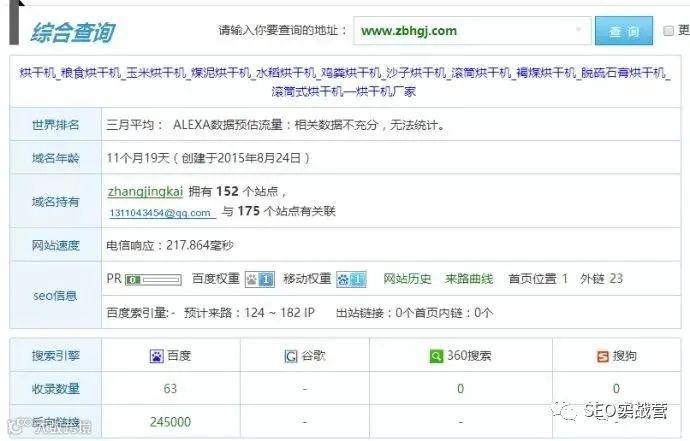
Task: Click the 移动权重 paw badge icon
Action: coord(351,279)
